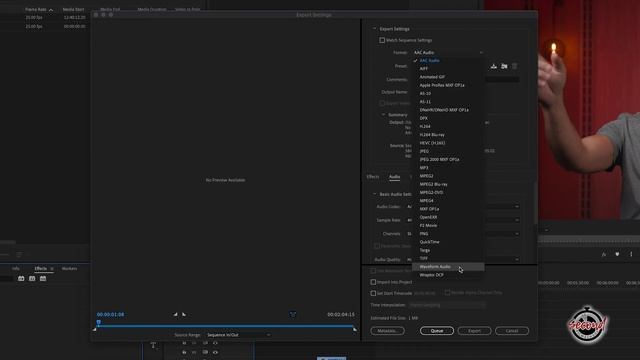Toggle the Export Video checkbox

382,103
